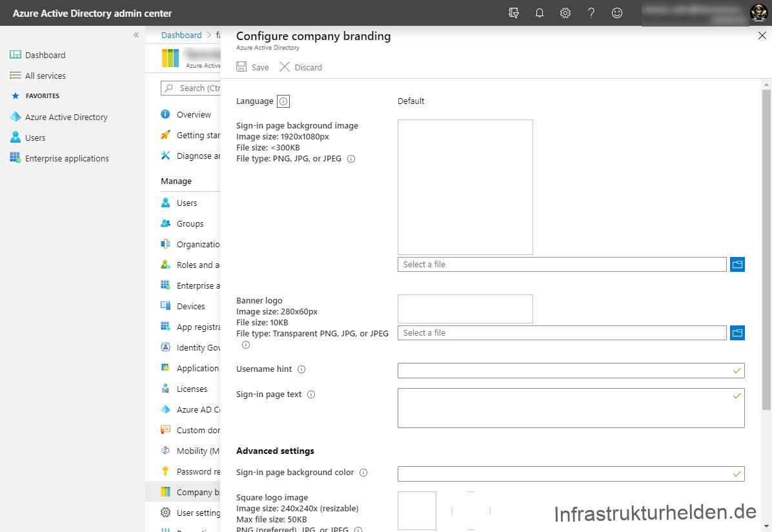Open Organizational relationships item
The image size is (772, 532).
click(x=190, y=244)
